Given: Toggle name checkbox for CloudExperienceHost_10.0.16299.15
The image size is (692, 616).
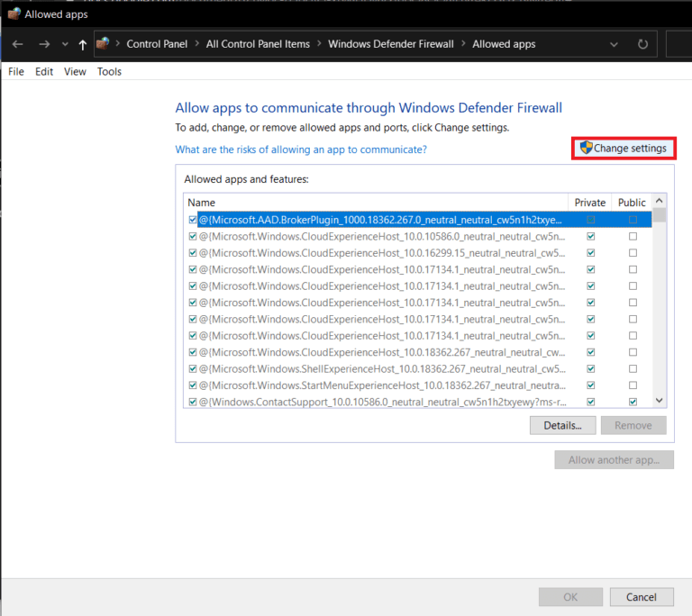Looking at the screenshot, I should click(193, 253).
